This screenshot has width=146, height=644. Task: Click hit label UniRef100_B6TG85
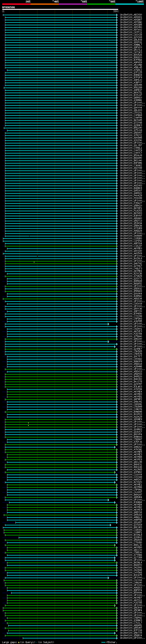point(131,120)
